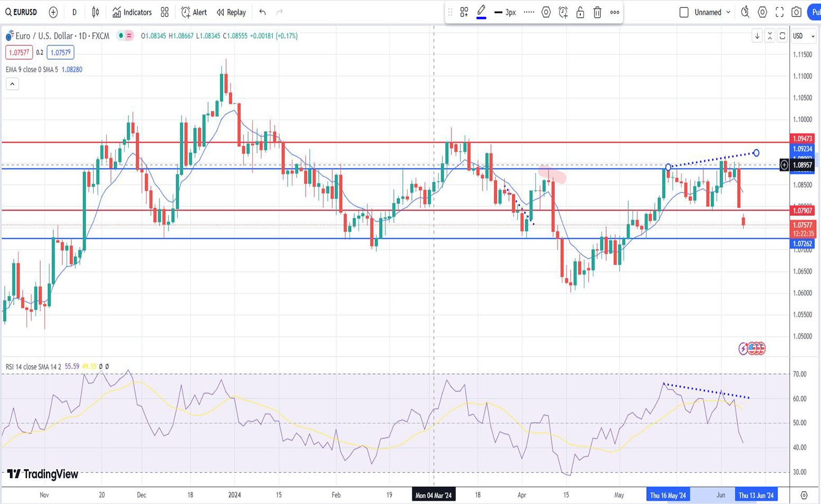Screen dimensions: 821x504
Task: Expand the USD currency dropdown
Action: 804,36
